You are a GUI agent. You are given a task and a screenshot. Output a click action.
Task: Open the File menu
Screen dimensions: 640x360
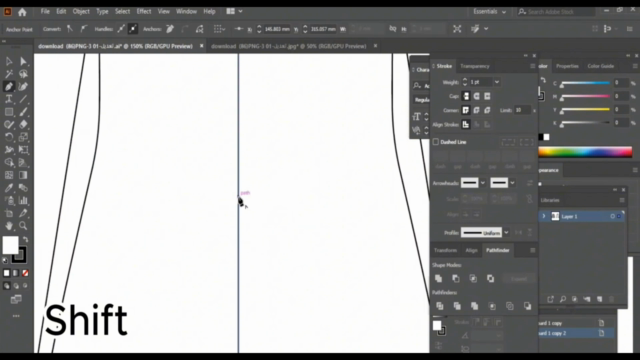pyautogui.click(x=45, y=11)
